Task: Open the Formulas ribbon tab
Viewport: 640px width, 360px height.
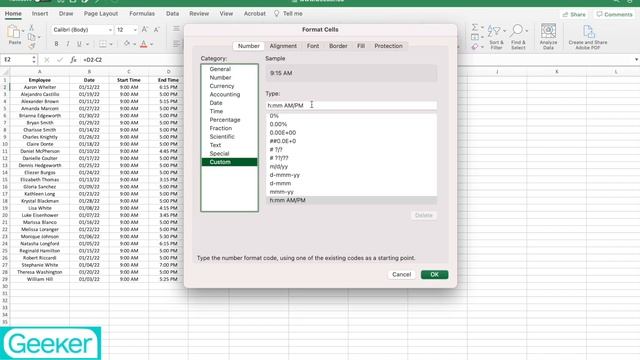Action: click(142, 13)
